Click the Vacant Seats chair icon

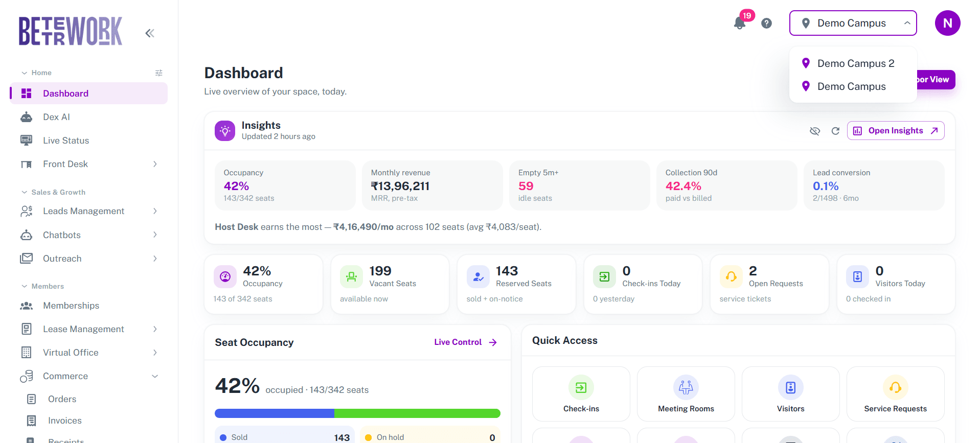click(351, 277)
